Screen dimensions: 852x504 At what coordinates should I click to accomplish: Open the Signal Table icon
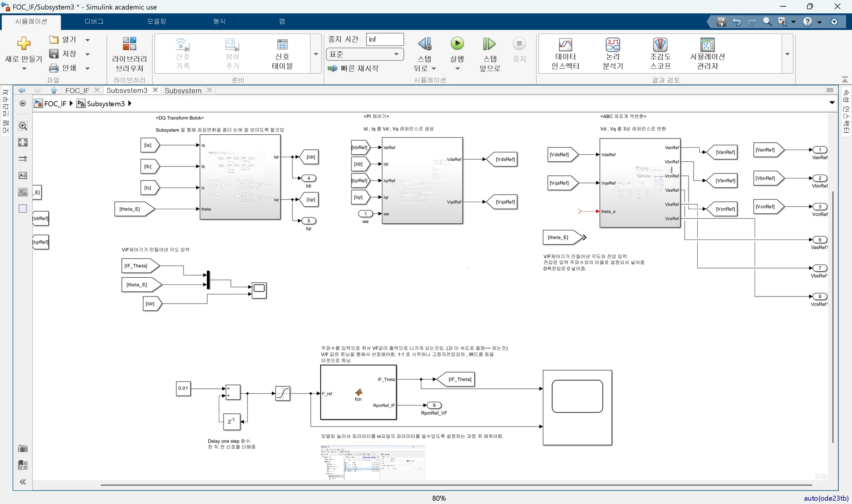(x=282, y=45)
